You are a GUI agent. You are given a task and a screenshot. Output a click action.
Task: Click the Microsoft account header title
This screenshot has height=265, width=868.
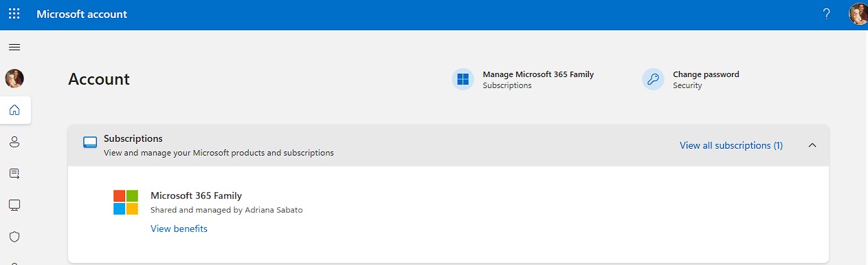point(82,14)
